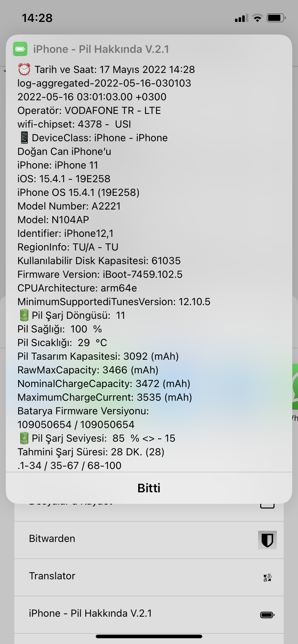Tap iPhone OS 15.4.1 (19E258) line
298x644 pixels.
(78, 192)
